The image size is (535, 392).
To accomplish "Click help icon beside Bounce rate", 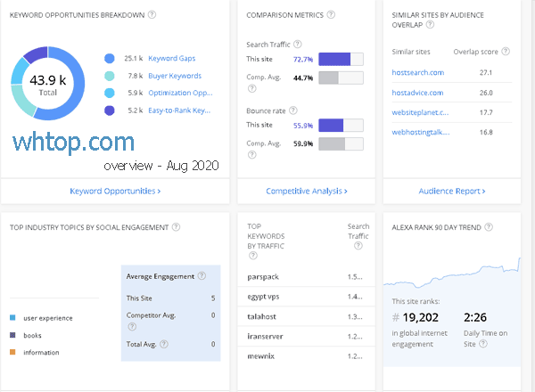I will pos(292,110).
